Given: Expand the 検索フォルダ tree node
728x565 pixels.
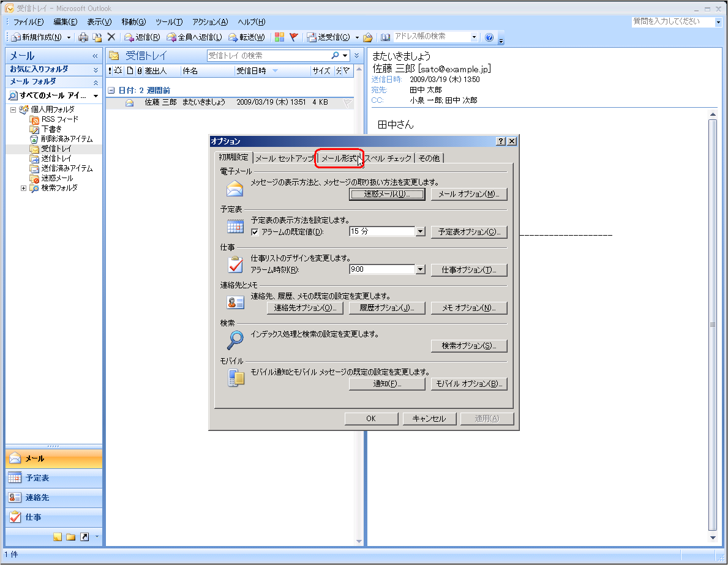Looking at the screenshot, I should [x=24, y=188].
